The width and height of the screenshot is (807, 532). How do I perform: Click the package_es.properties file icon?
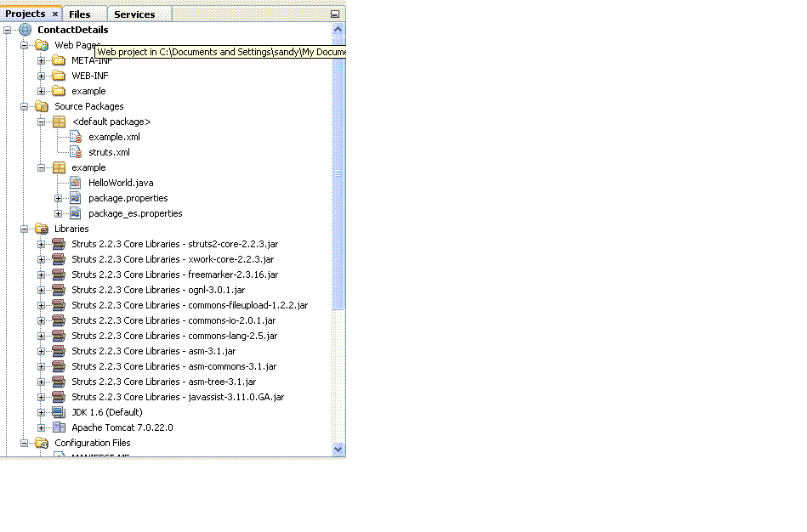[76, 213]
